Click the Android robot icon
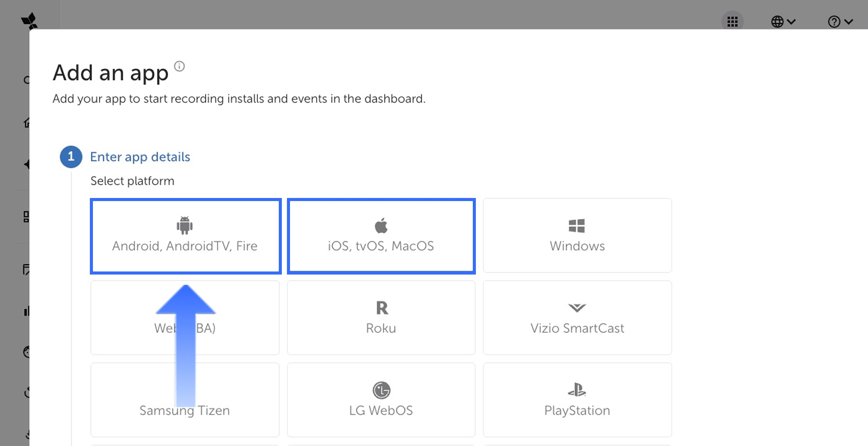This screenshot has height=446, width=868. coord(184,225)
